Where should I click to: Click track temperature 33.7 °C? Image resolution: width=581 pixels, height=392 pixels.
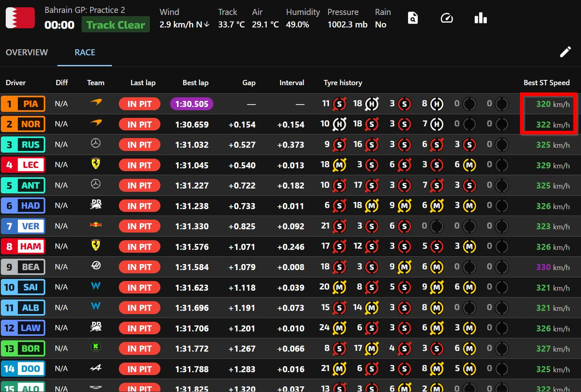tap(231, 24)
